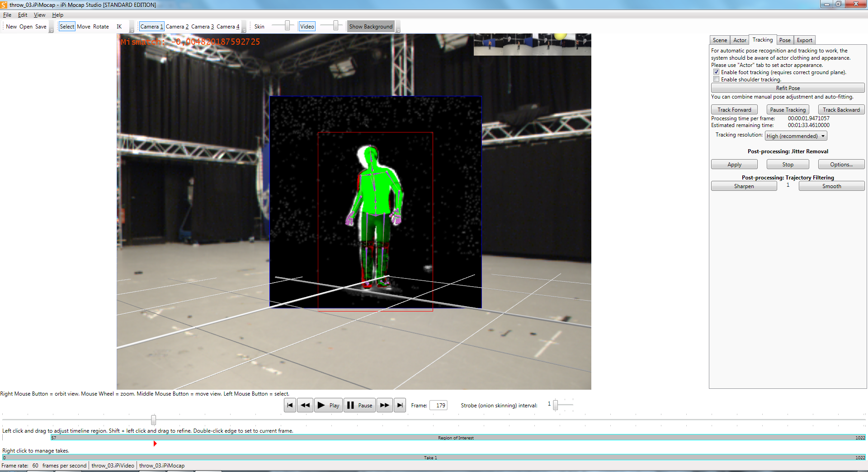Click Pause Tracking button
The image size is (868, 472).
point(788,110)
